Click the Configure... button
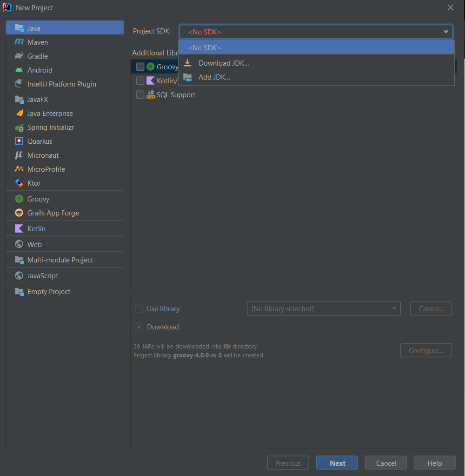Screen dimensions: 465x476 coord(426,350)
